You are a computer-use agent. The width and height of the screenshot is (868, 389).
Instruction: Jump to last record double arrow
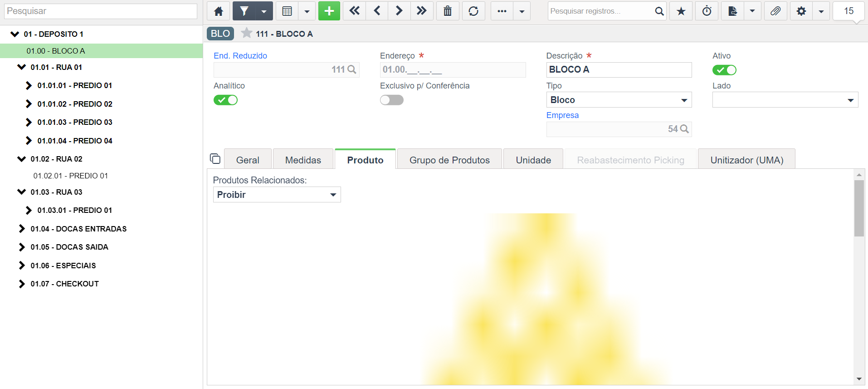point(422,11)
